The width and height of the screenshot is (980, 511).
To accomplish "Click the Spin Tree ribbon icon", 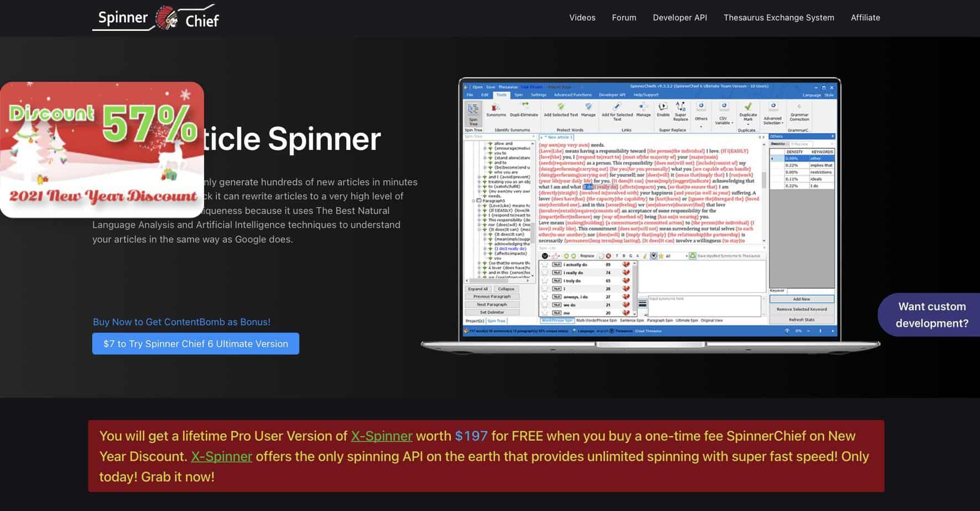I will [x=473, y=114].
